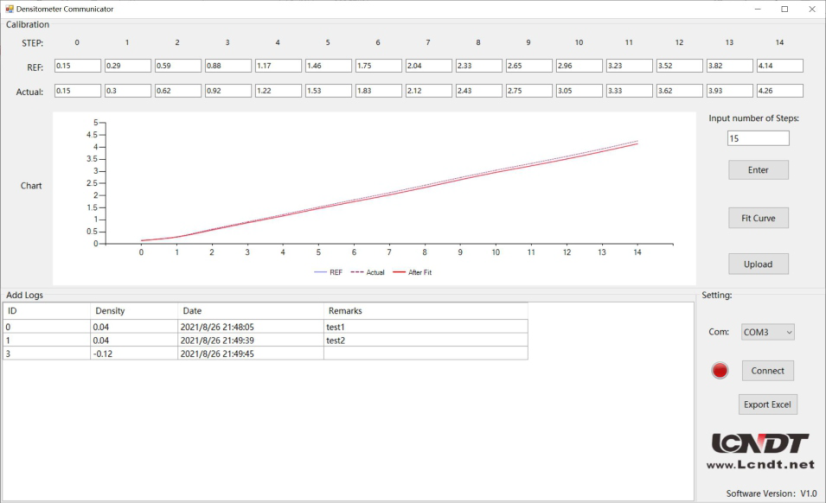Select the -0.12 density cell
The height and width of the screenshot is (503, 826).
tap(134, 353)
